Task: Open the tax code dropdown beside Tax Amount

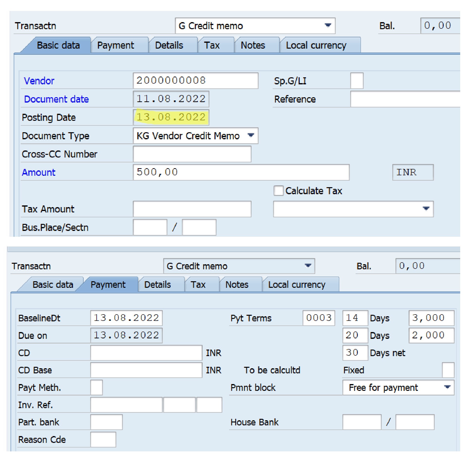Action: 426,209
